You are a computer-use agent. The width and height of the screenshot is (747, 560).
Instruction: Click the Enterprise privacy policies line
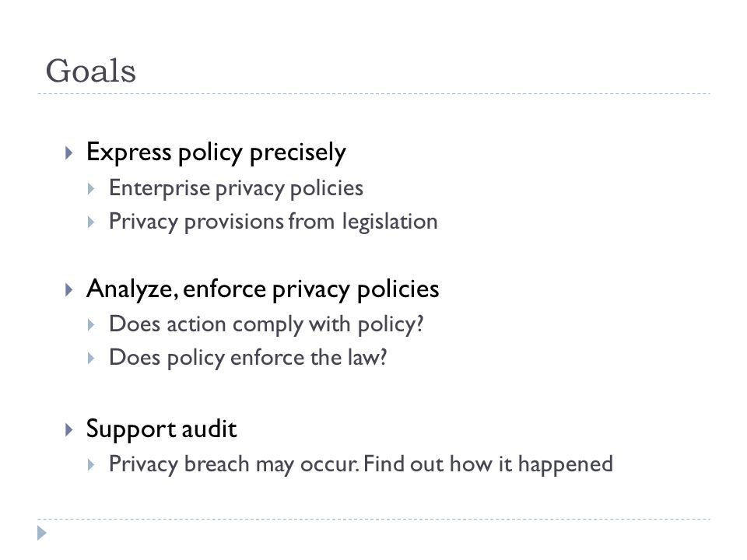tap(236, 188)
